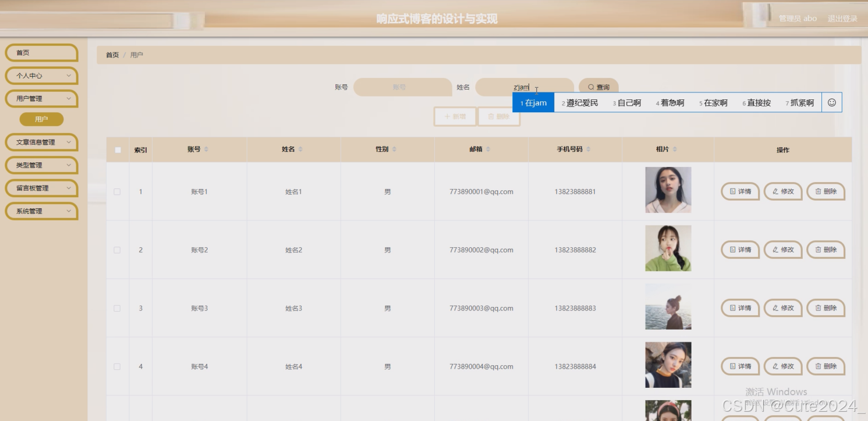
Task: Click the search magnifier icon in 查询 button
Action: 591,87
